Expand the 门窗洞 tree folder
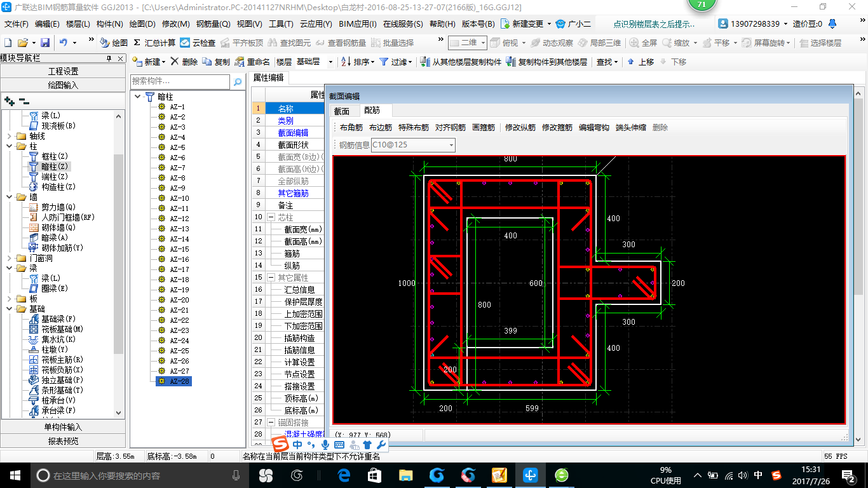Screen dimensions: 868x488 tap(9, 258)
